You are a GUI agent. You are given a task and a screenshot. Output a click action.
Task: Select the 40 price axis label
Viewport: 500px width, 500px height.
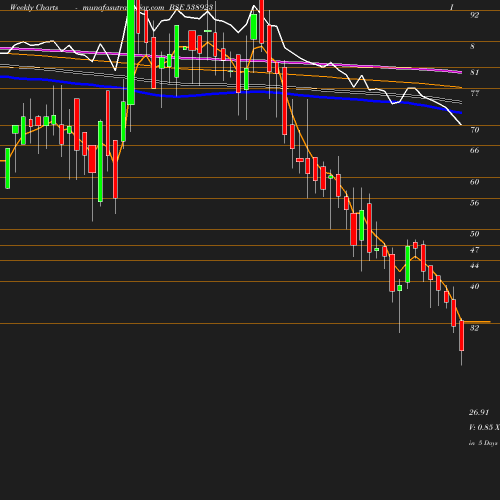click(x=474, y=286)
